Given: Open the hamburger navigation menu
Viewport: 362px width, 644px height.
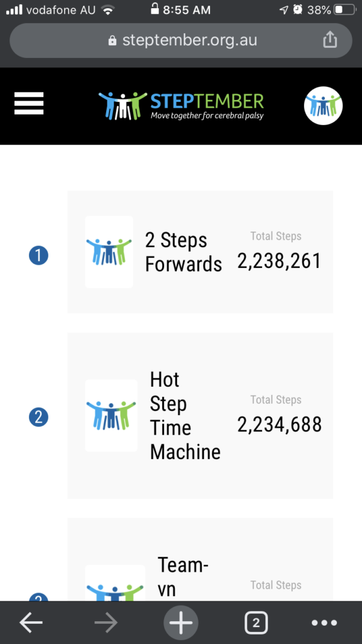Looking at the screenshot, I should point(29,104).
